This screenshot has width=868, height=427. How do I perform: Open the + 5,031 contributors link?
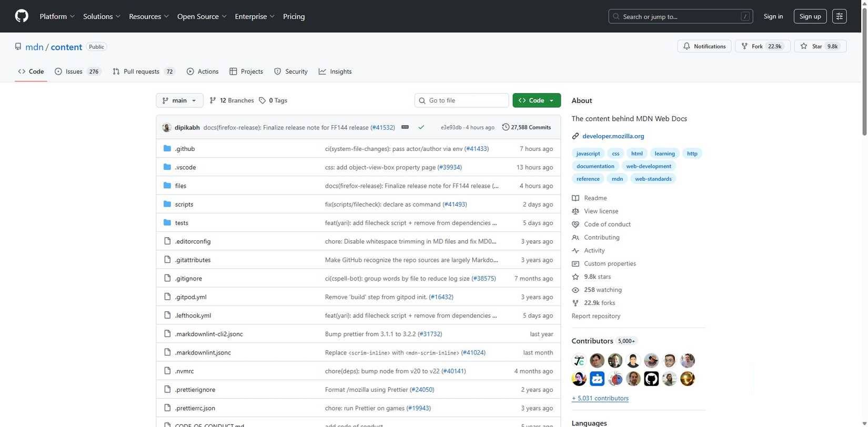(600, 398)
